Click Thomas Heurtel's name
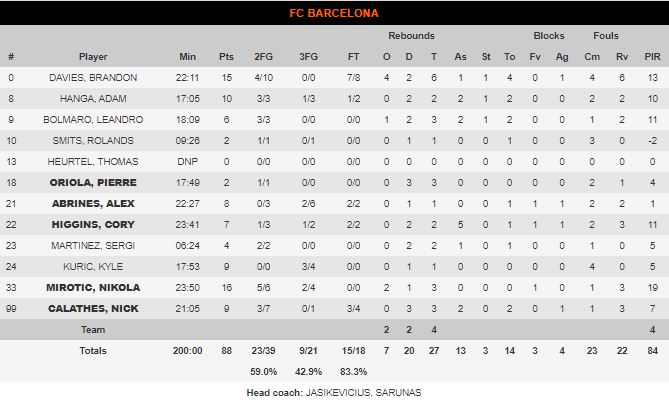The height and width of the screenshot is (407, 669). pos(93,161)
